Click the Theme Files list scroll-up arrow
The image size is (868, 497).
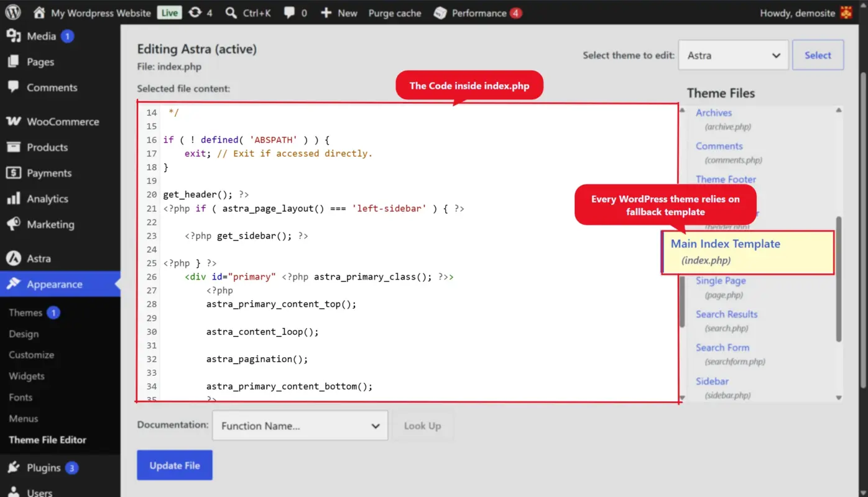pos(839,111)
